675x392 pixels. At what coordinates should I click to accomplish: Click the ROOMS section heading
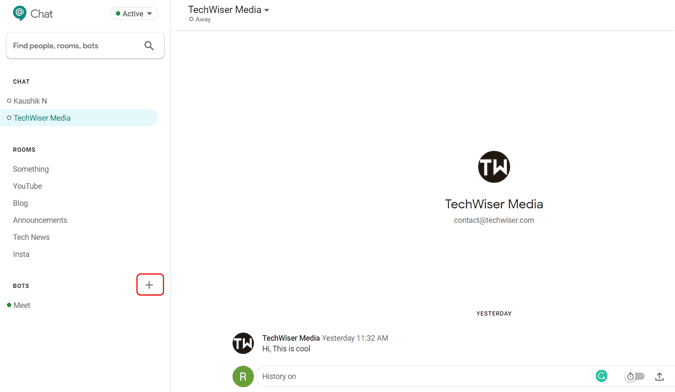(24, 150)
